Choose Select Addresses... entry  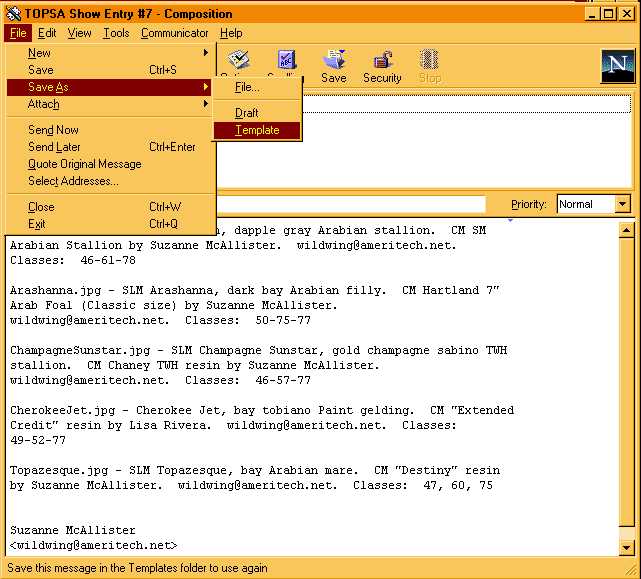109,181
